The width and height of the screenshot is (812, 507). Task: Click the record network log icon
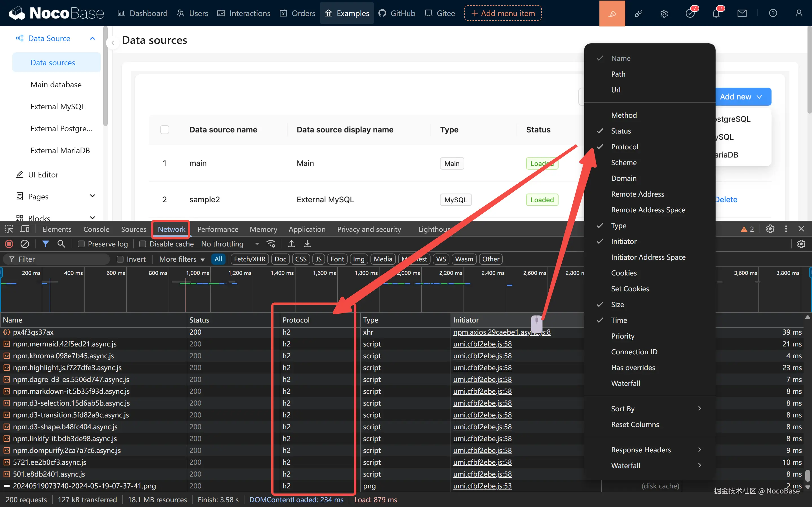pos(9,244)
